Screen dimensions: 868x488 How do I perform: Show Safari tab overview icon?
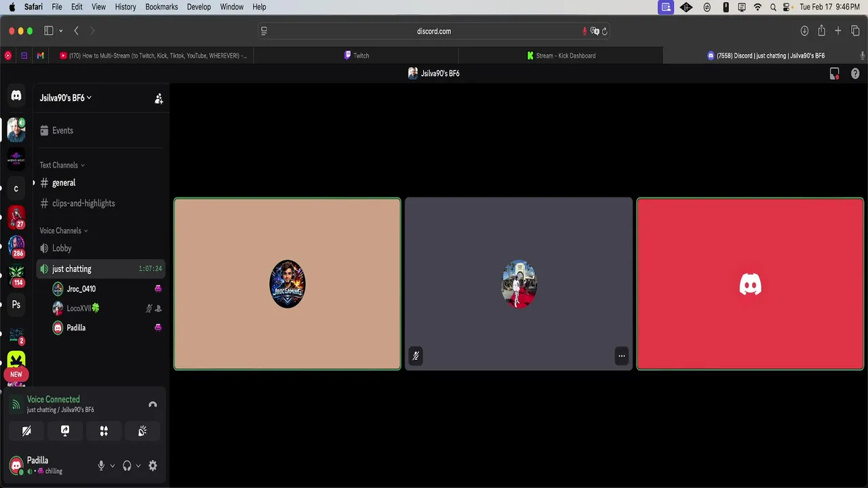(x=855, y=31)
